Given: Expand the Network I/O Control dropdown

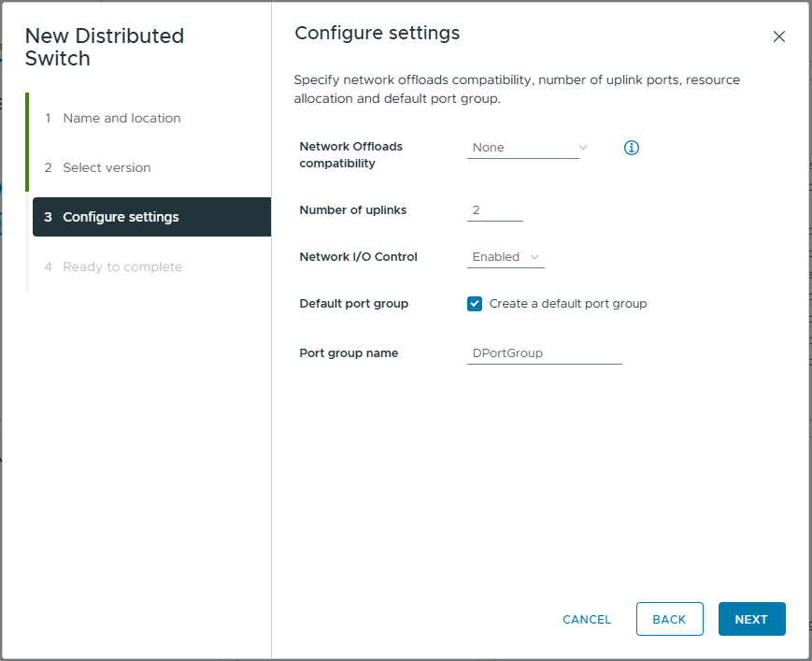Looking at the screenshot, I should point(505,257).
